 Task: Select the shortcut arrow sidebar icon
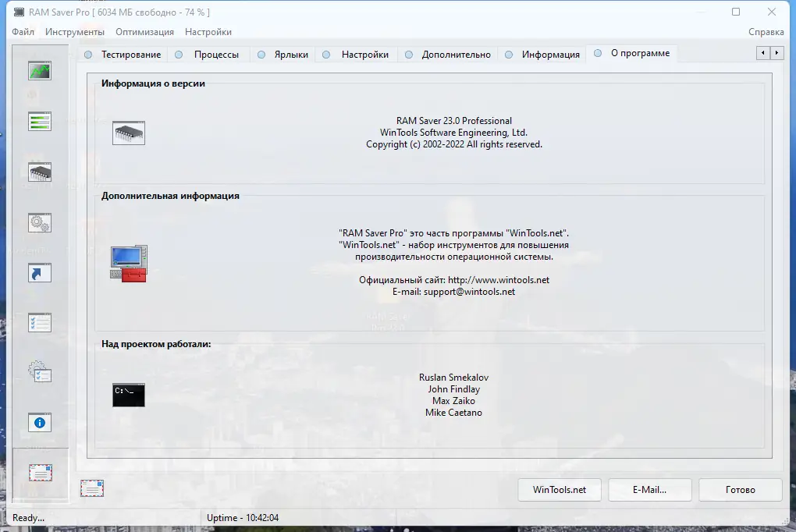(x=40, y=272)
